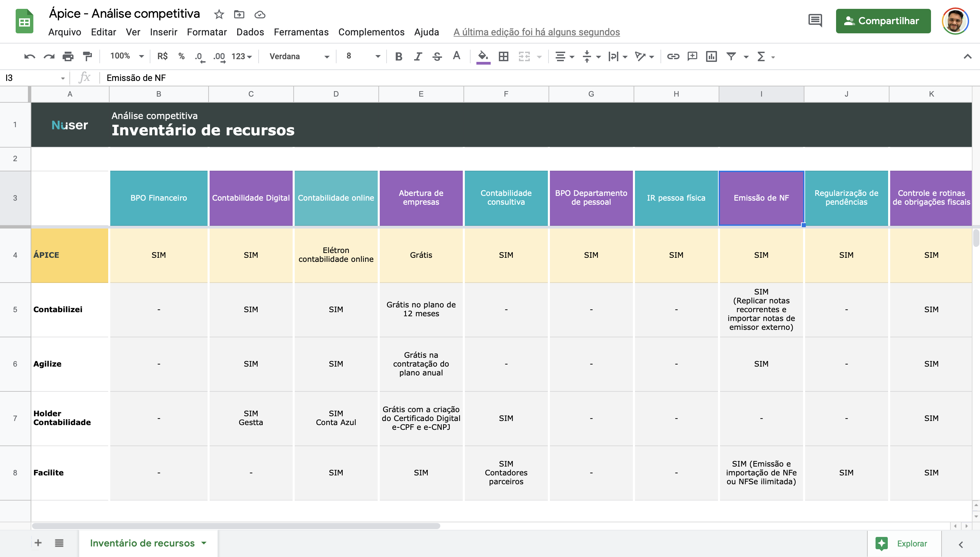This screenshot has height=557, width=980.
Task: Click the Bold formatting icon
Action: (x=398, y=56)
